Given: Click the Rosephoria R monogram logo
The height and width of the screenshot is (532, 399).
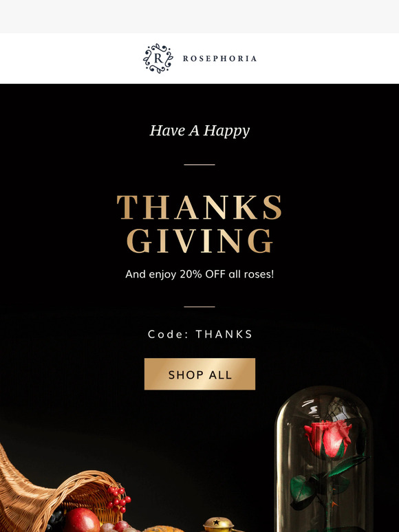Looking at the screenshot, I should click(x=158, y=58).
